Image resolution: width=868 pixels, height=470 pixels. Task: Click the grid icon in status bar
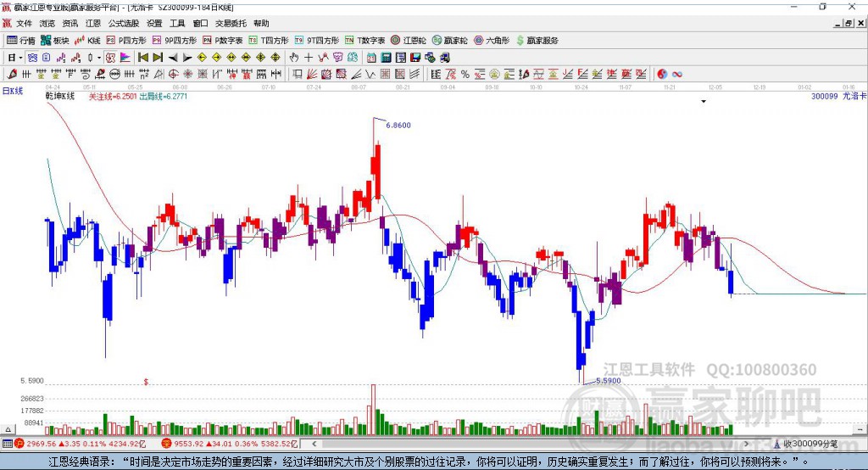coord(7,444)
